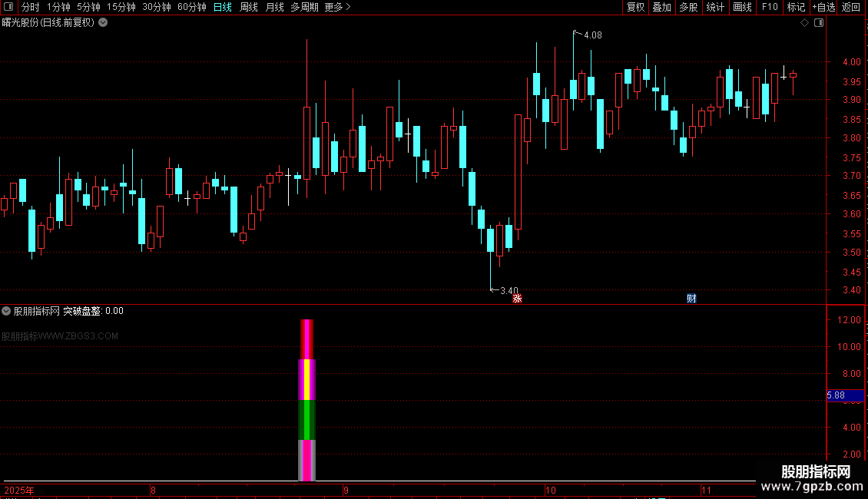Toggle side panel icon at chart top-right

pos(819,23)
